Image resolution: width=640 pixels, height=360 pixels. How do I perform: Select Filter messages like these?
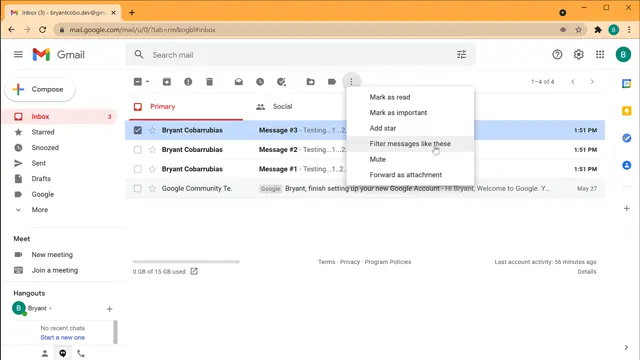(x=410, y=144)
